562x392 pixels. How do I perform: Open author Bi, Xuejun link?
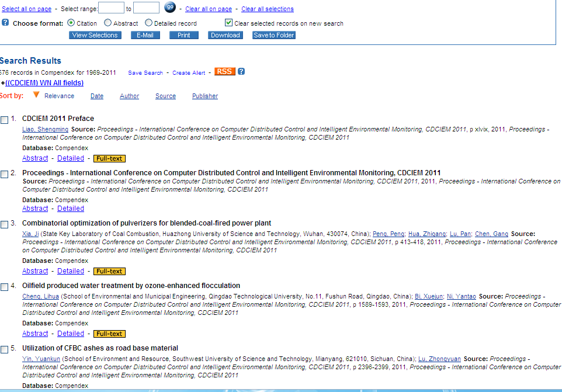(429, 297)
